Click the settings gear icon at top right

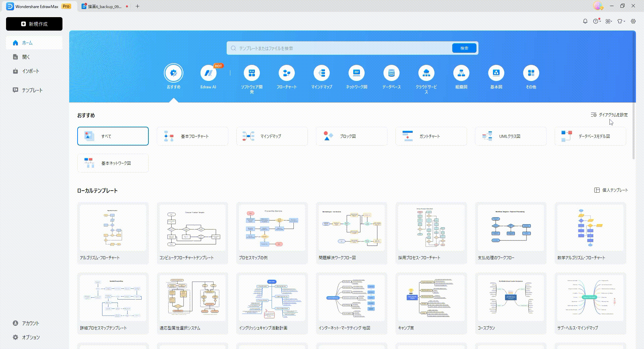coord(633,21)
